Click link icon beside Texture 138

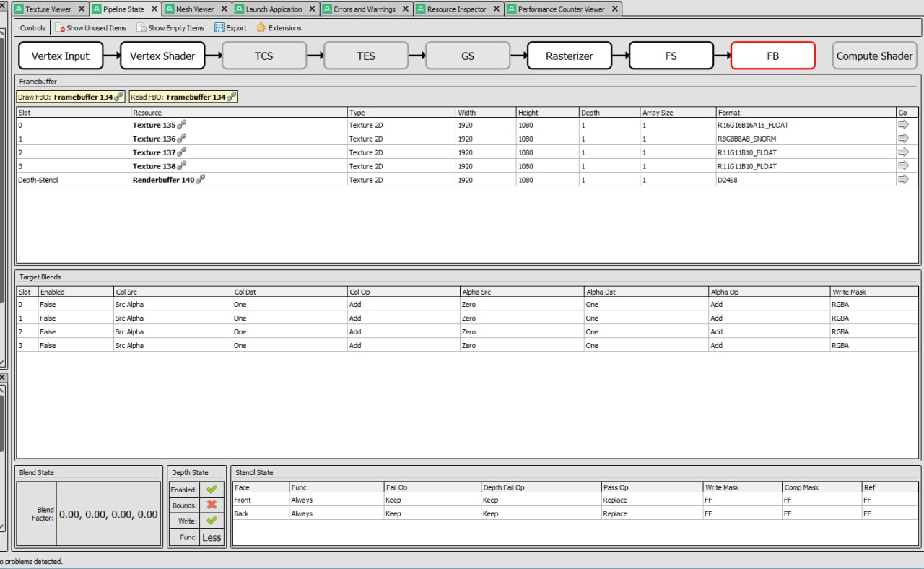183,165
